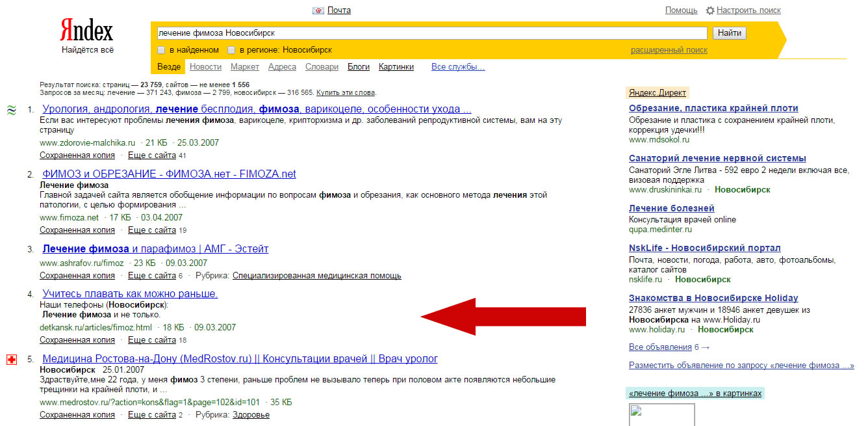Click "Еще с сайта" for ashrafov.ru
The image size is (868, 426).
[152, 276]
